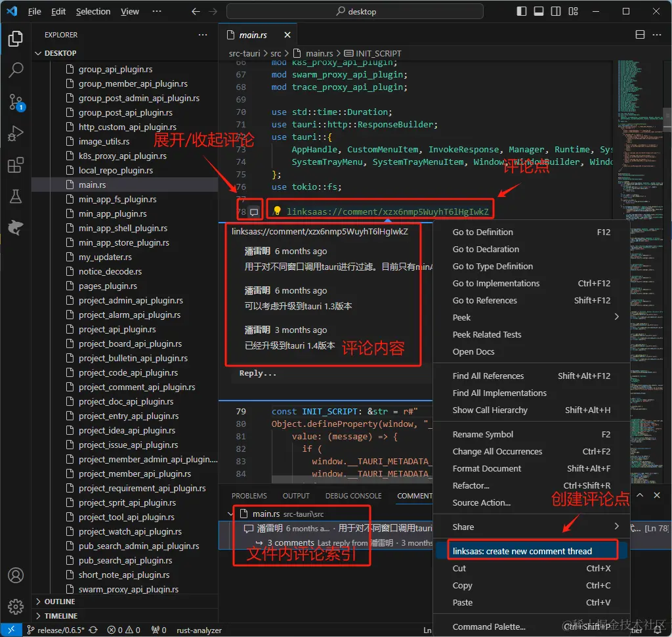The image size is (672, 637).
Task: Close the main.rs editor tab
Action: (287, 35)
